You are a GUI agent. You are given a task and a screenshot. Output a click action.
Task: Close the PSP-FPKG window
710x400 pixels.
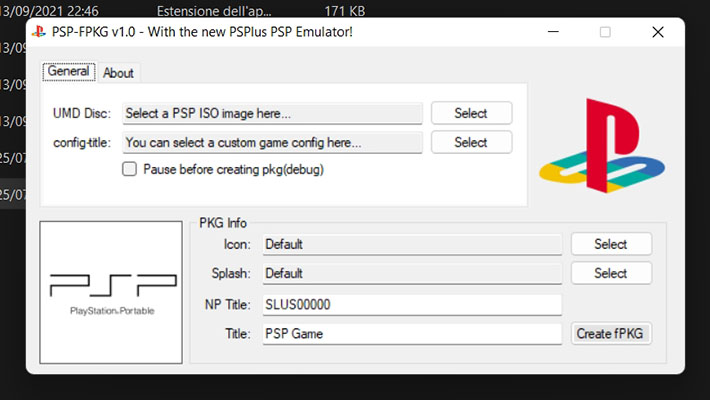point(658,32)
